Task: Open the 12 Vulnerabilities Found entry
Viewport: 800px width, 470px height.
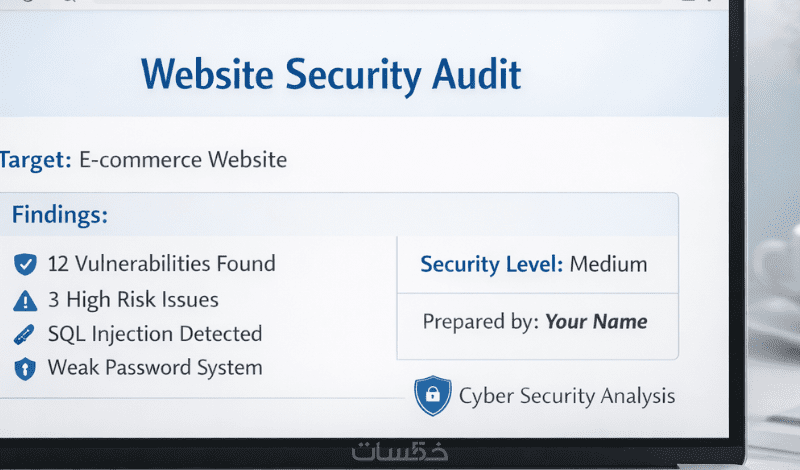Action: click(x=161, y=264)
